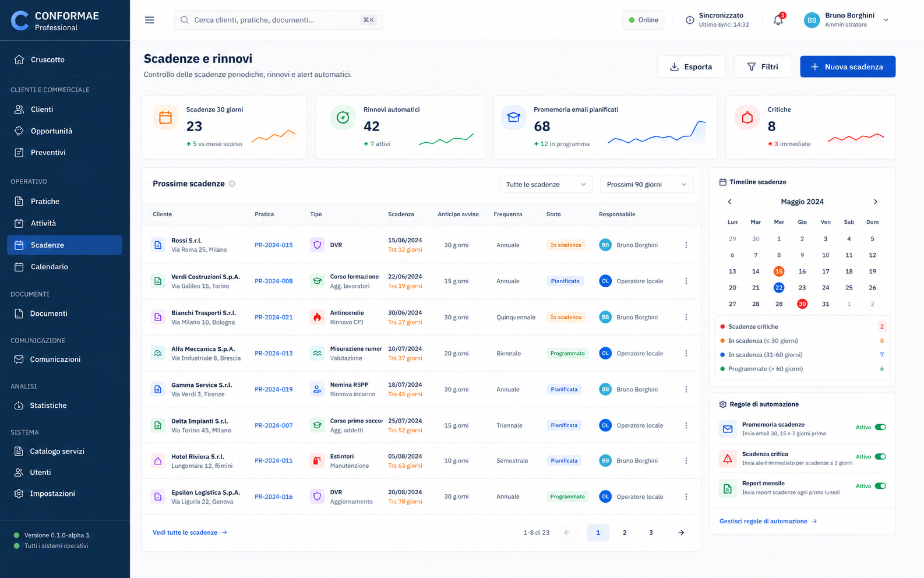Expand the Prossimi 90 giorni dropdown
The width and height of the screenshot is (924, 578).
click(x=647, y=185)
